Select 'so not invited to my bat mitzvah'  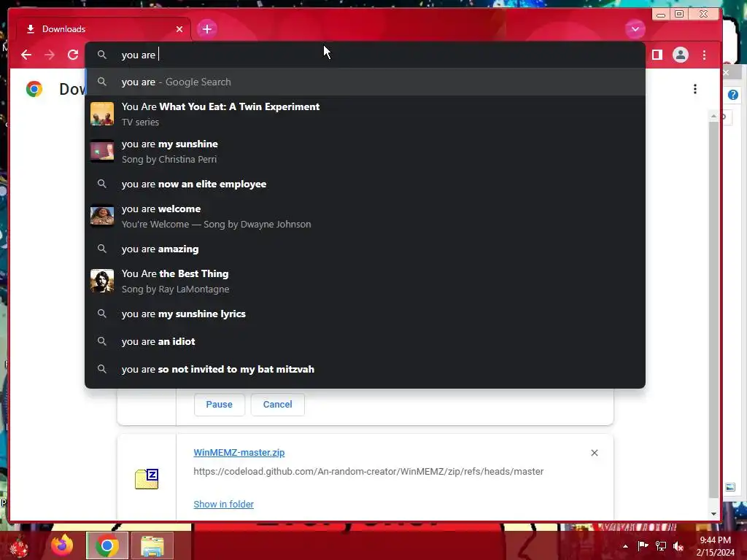[365, 369]
